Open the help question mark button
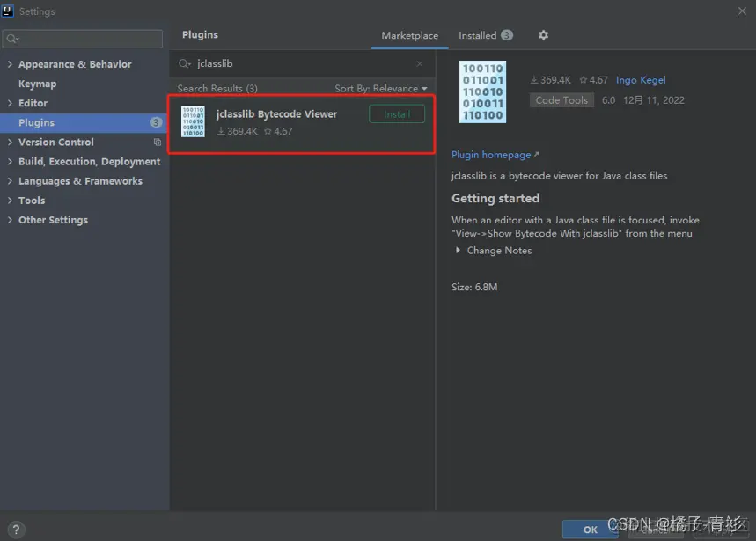 pyautogui.click(x=16, y=530)
